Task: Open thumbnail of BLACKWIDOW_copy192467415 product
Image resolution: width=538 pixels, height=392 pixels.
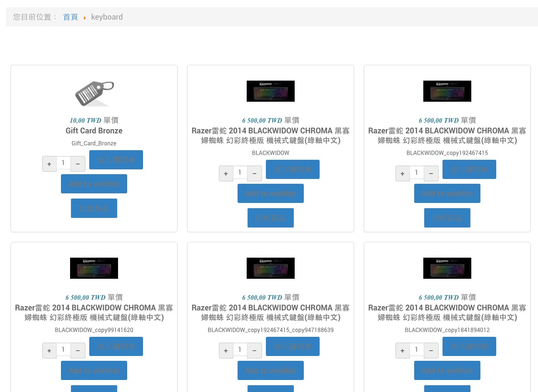Action: 447,91
